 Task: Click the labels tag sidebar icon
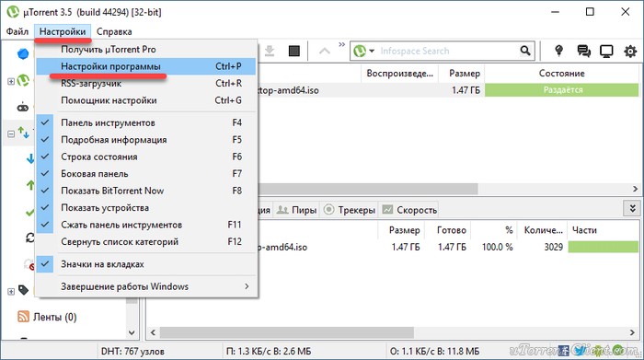(23, 290)
